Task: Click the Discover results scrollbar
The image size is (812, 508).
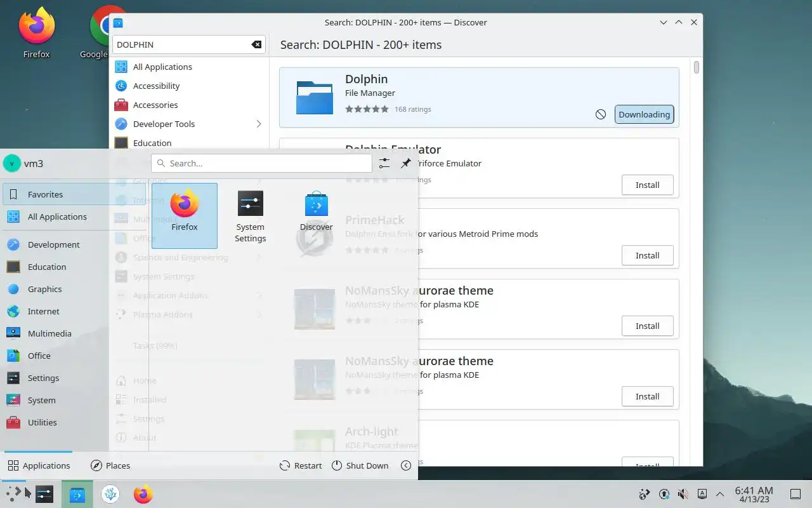Action: [697, 67]
